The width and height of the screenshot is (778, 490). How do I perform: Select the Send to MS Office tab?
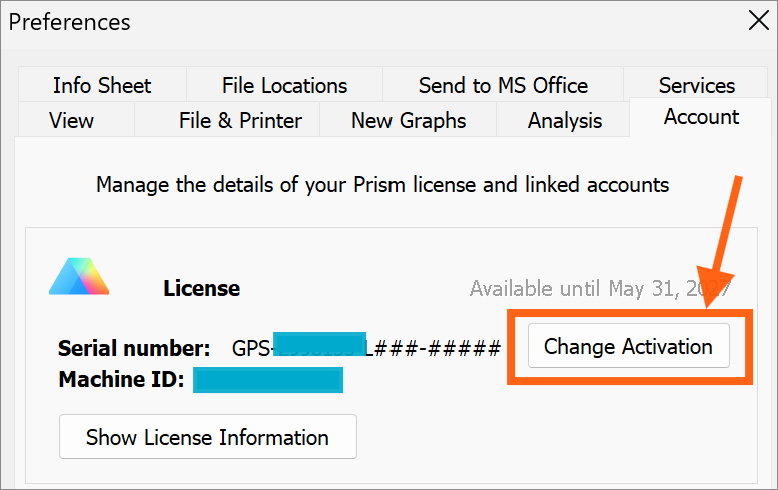pos(503,86)
